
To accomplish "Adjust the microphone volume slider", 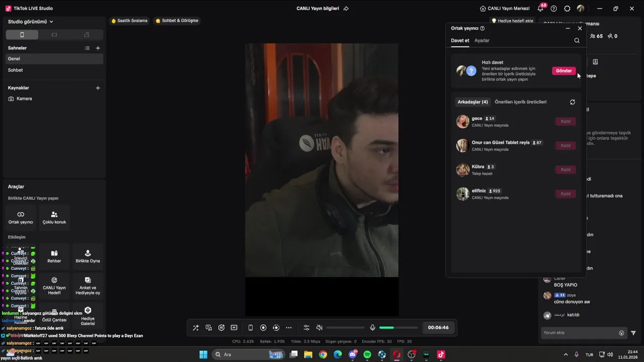I will (398, 328).
